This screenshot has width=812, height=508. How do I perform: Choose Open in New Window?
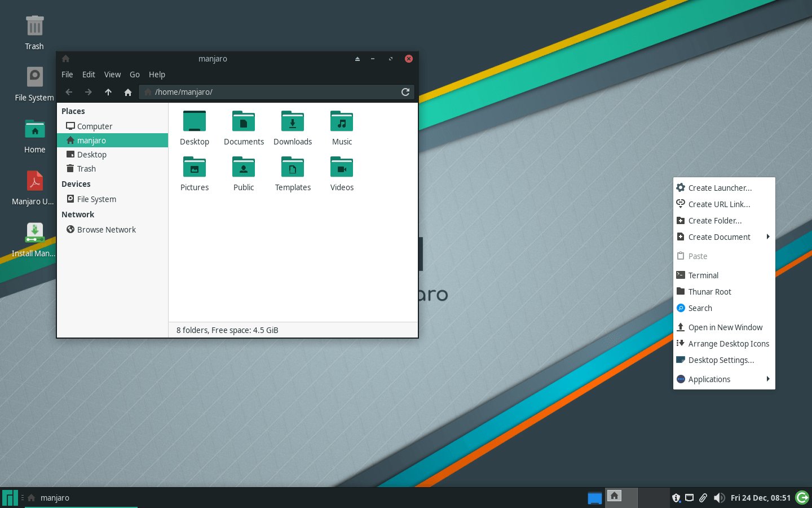pyautogui.click(x=724, y=327)
